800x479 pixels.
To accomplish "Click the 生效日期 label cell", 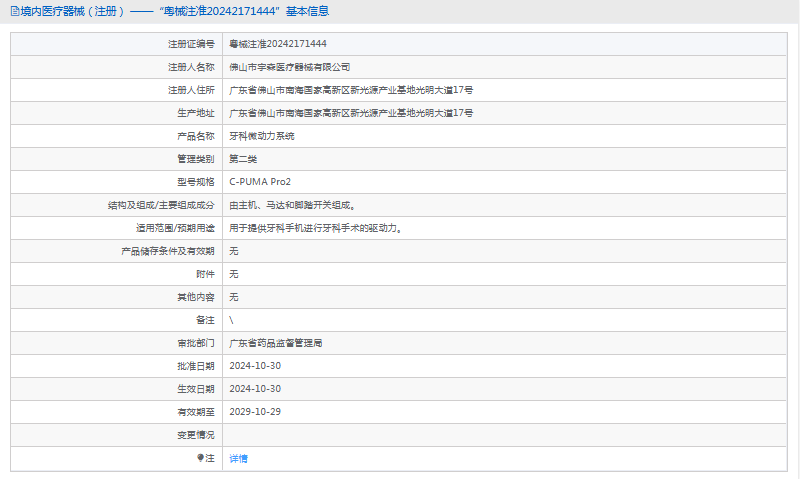I will 117,389.
